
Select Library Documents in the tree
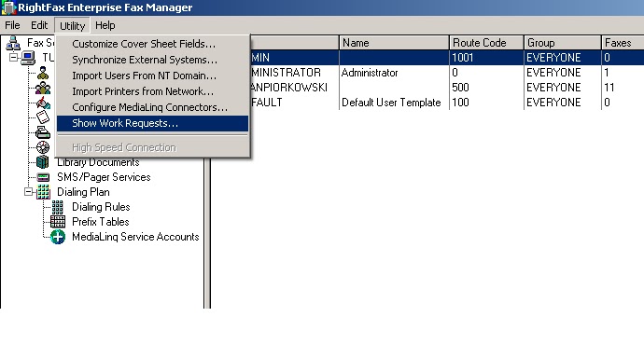click(98, 162)
